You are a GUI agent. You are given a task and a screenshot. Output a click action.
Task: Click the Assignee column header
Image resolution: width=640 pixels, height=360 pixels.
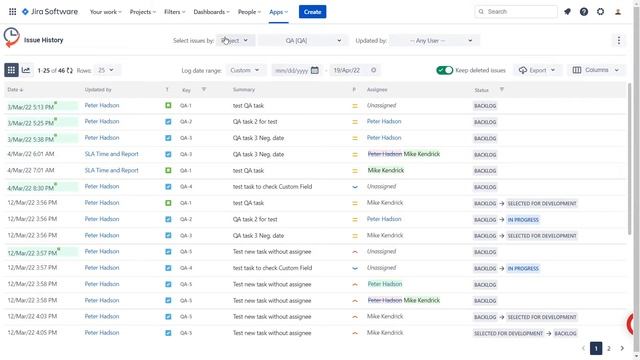coord(377,89)
